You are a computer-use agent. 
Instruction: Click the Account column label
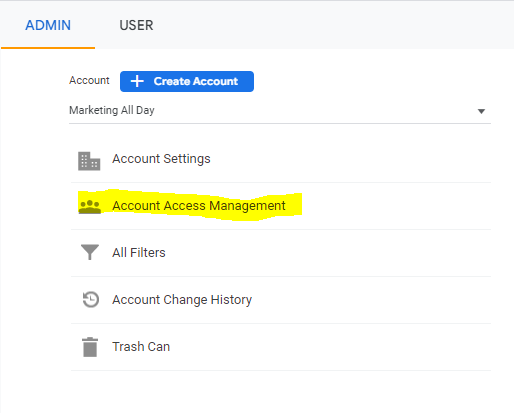point(89,80)
